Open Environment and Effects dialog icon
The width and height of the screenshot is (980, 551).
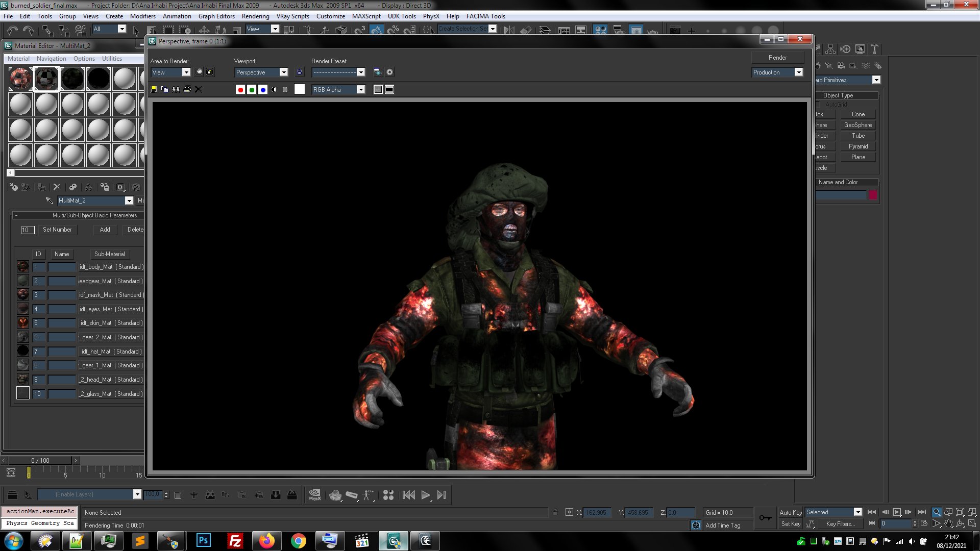pos(389,72)
